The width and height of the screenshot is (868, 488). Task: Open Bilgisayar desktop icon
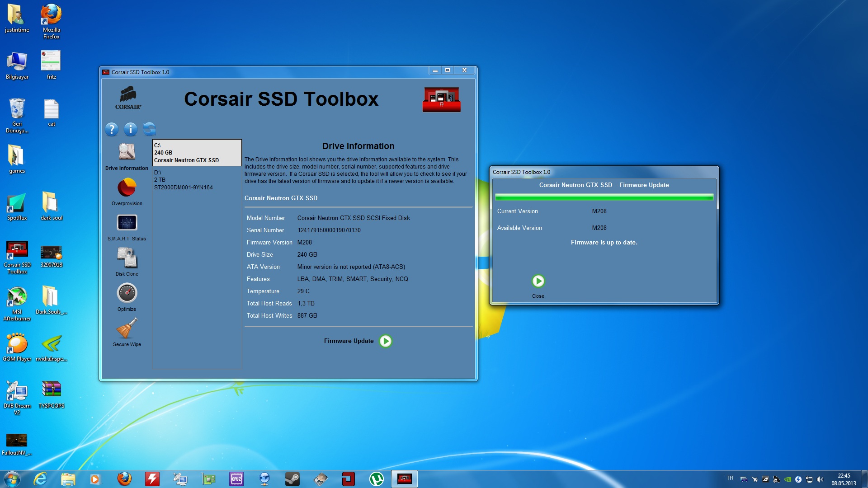(17, 66)
